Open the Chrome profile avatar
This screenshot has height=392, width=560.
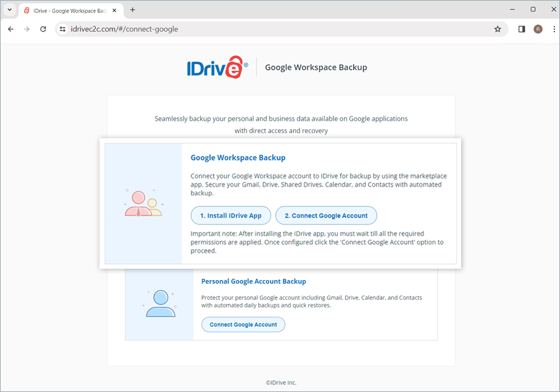(538, 29)
